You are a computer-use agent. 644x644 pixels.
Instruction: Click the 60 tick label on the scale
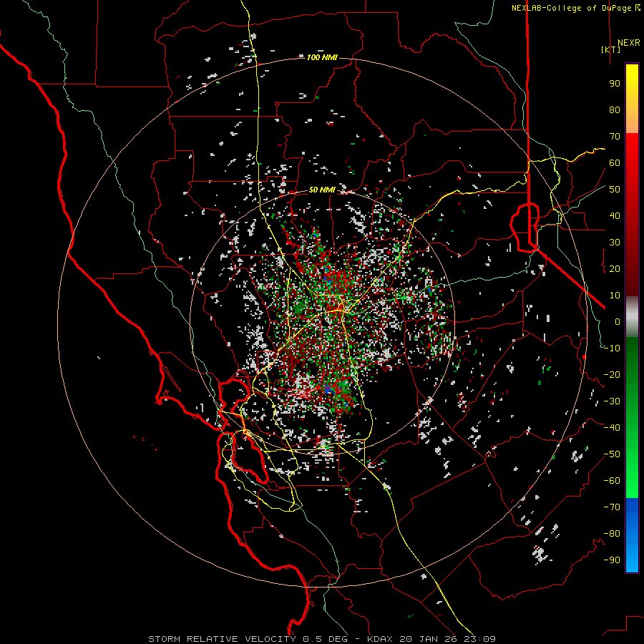tap(615, 163)
